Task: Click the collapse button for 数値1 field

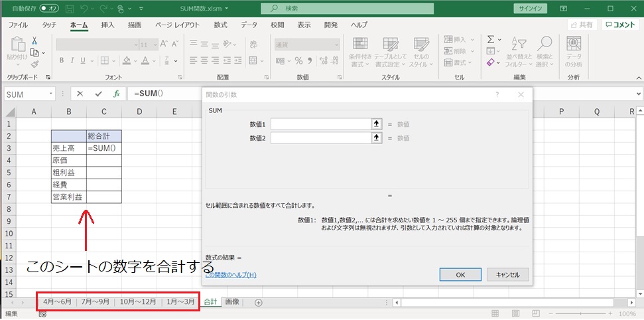Action: tap(377, 124)
